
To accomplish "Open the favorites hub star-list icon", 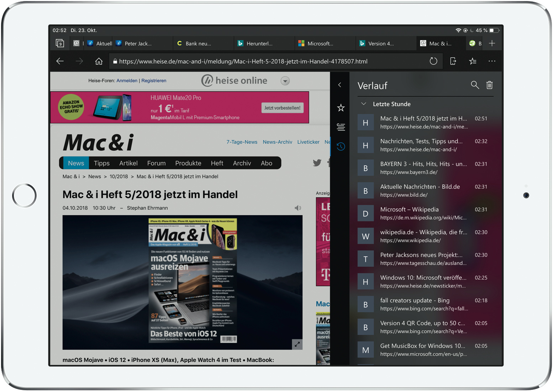I will [473, 61].
